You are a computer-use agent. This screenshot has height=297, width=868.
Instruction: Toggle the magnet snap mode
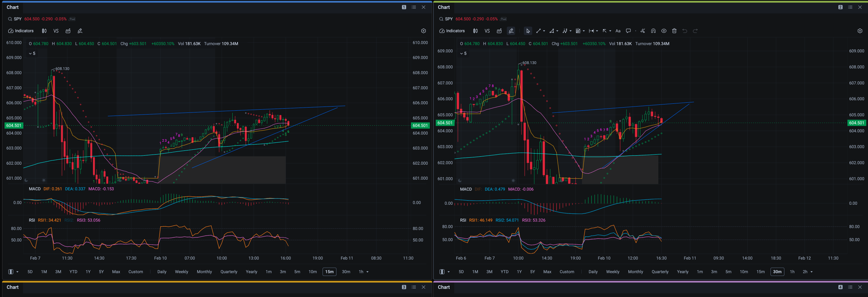(x=653, y=31)
